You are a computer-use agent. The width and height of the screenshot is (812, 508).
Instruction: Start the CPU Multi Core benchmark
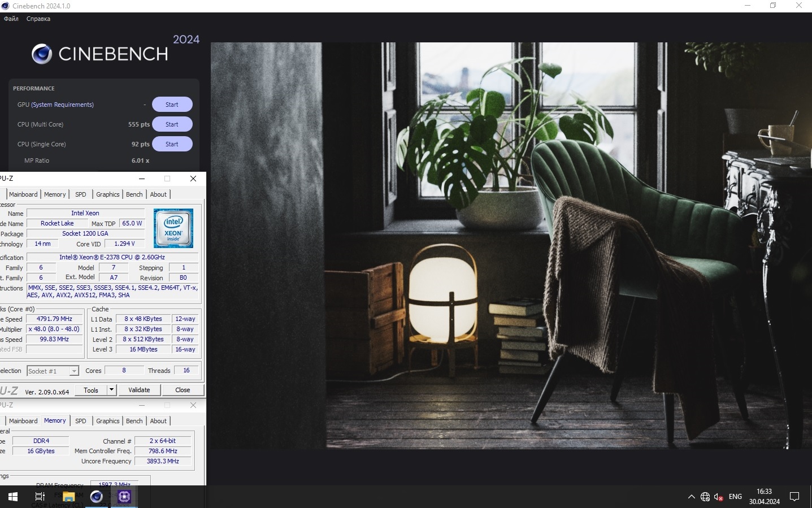pos(172,124)
